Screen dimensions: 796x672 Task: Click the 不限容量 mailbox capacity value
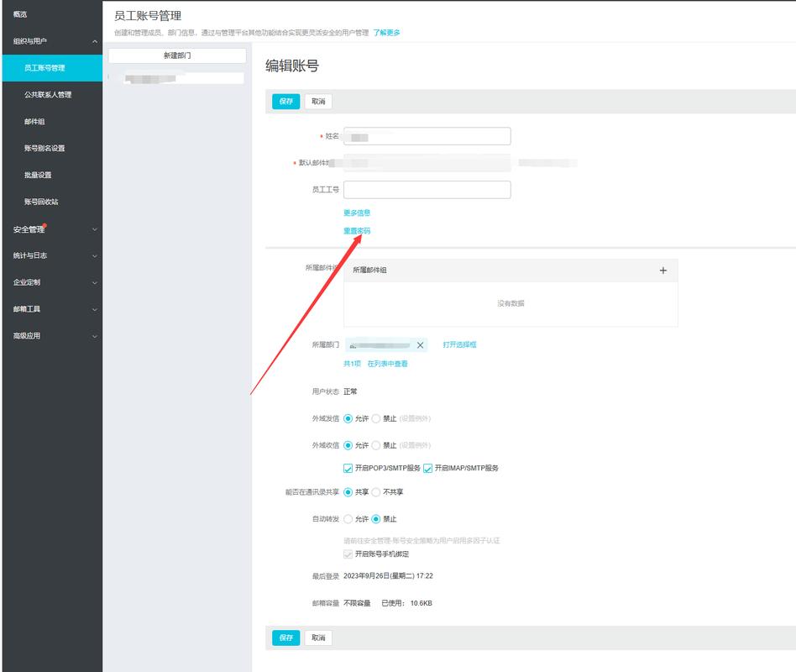(357, 603)
